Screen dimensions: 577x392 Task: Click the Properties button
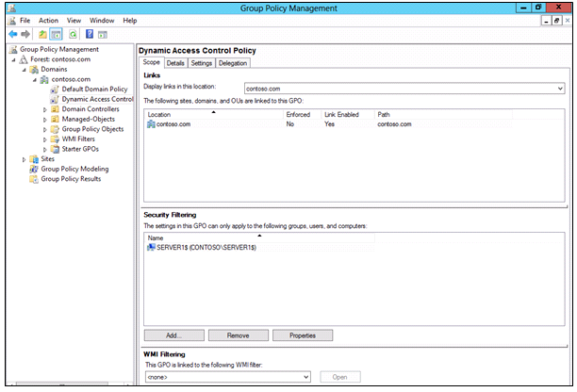(303, 335)
